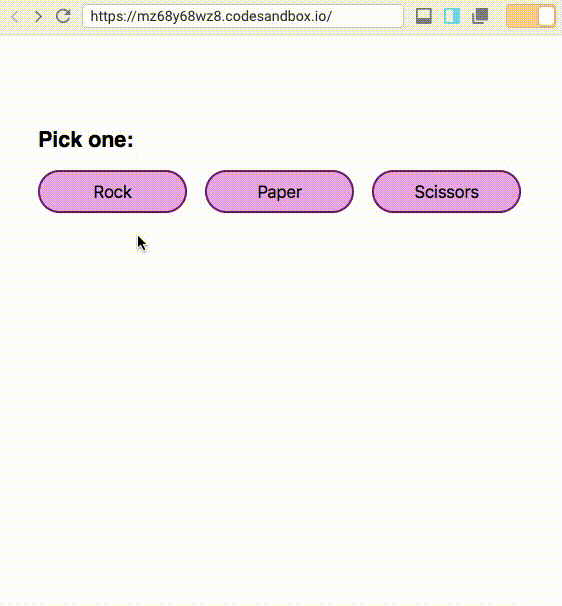Choose the Scissors button
Image resolution: width=562 pixels, height=606 pixels.
click(x=446, y=192)
